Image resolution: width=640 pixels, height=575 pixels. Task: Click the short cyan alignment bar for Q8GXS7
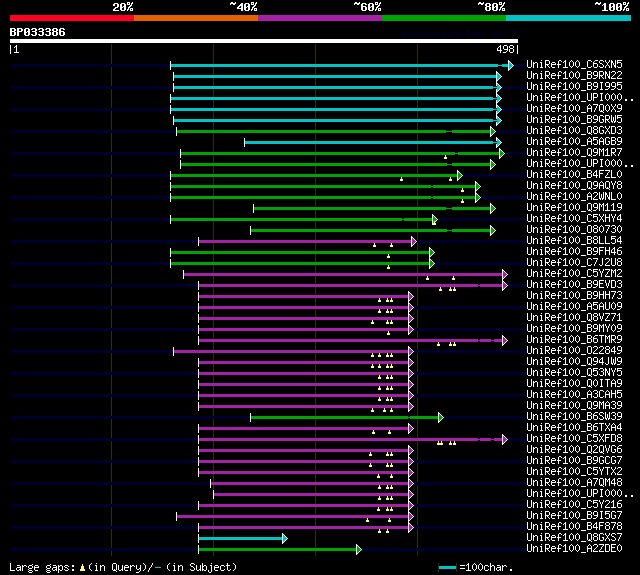click(243, 539)
